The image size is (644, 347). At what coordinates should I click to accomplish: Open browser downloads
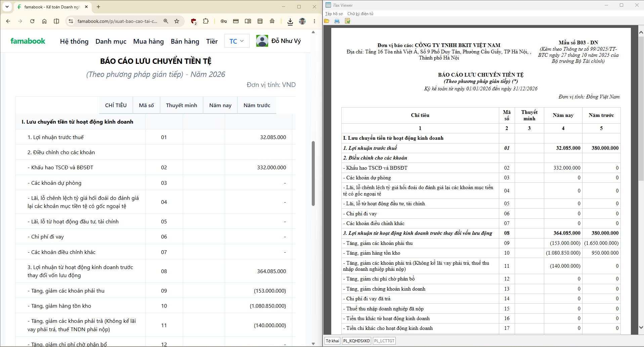point(290,21)
